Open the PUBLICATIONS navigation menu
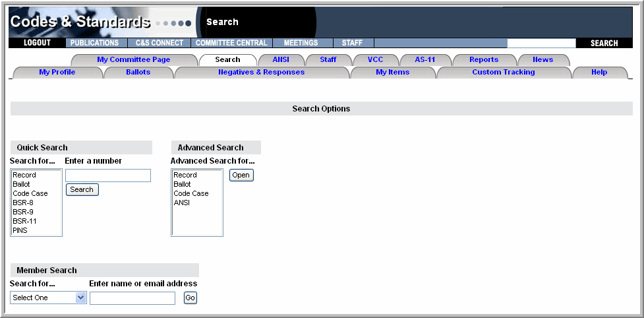 coord(94,43)
